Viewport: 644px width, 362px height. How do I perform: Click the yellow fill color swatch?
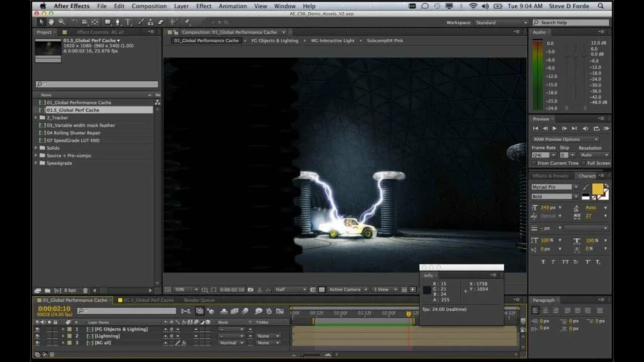tap(597, 189)
